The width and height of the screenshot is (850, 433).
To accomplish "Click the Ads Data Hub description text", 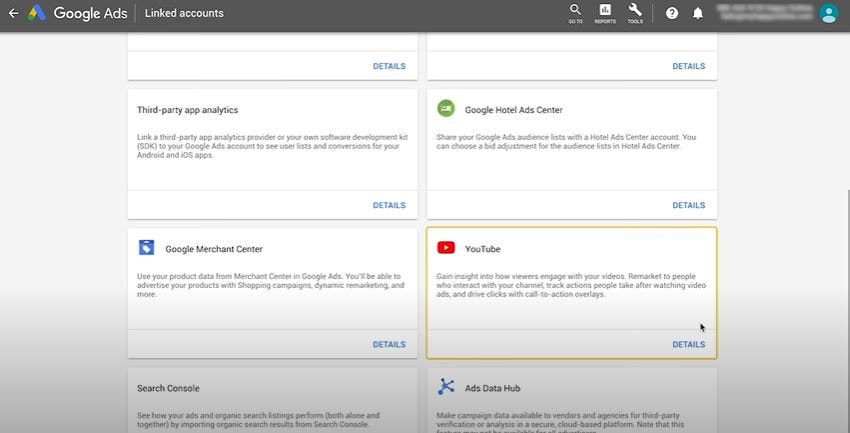I will (x=560, y=422).
